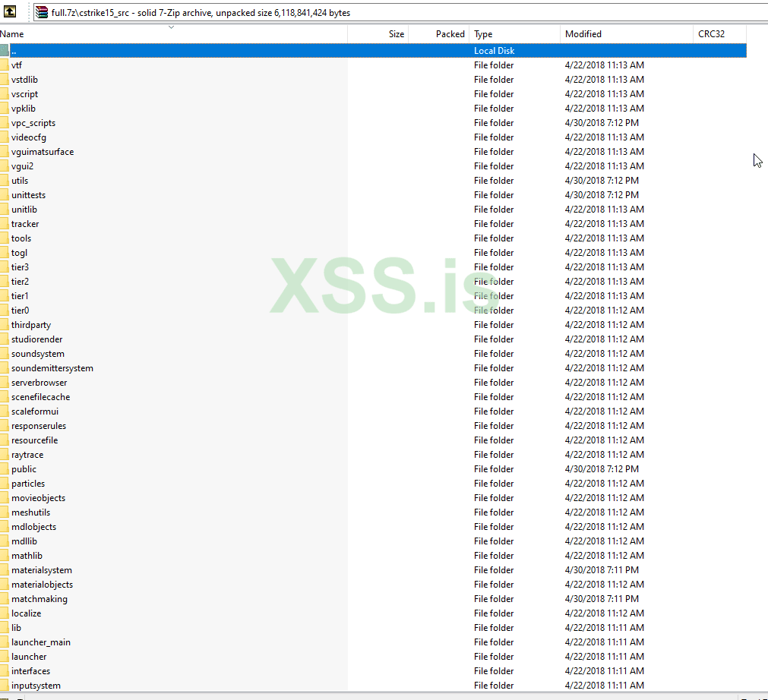
Task: Click the vgui2 folder icon
Action: coord(5,166)
